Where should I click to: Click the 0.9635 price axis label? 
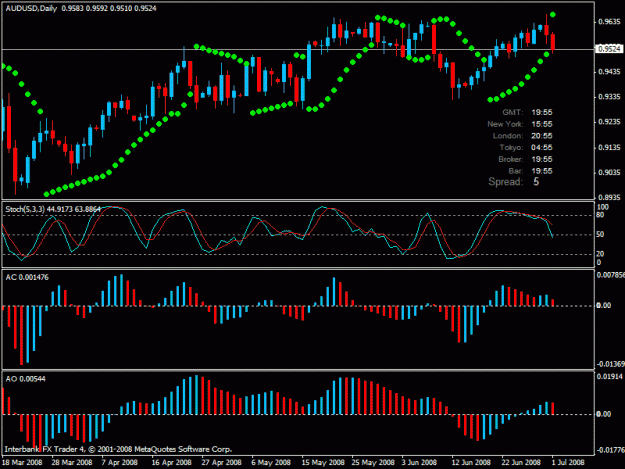click(609, 22)
